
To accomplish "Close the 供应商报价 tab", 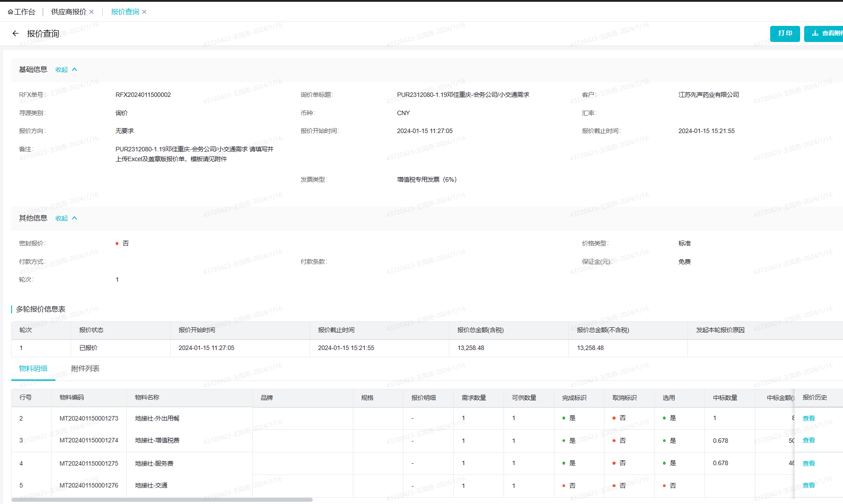I will coord(92,12).
